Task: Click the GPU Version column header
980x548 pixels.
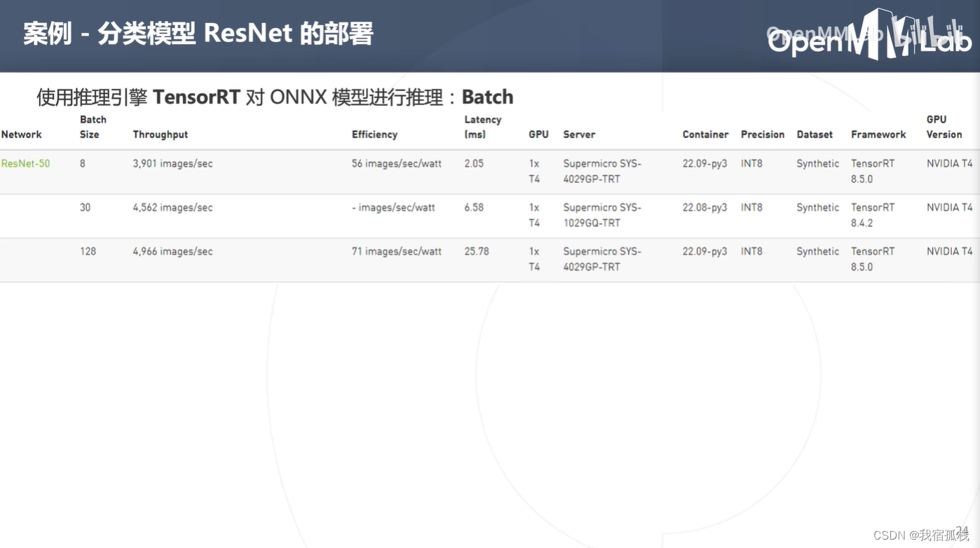Action: 944,127
